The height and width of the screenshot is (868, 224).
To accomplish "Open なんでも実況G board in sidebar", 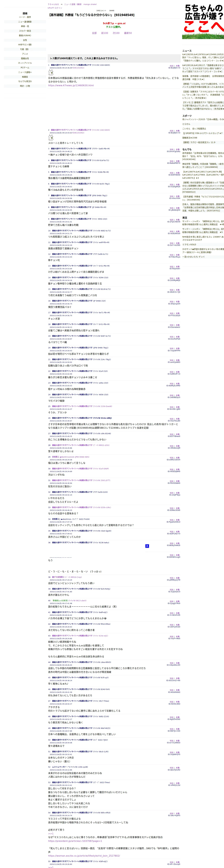I will 25,81.
